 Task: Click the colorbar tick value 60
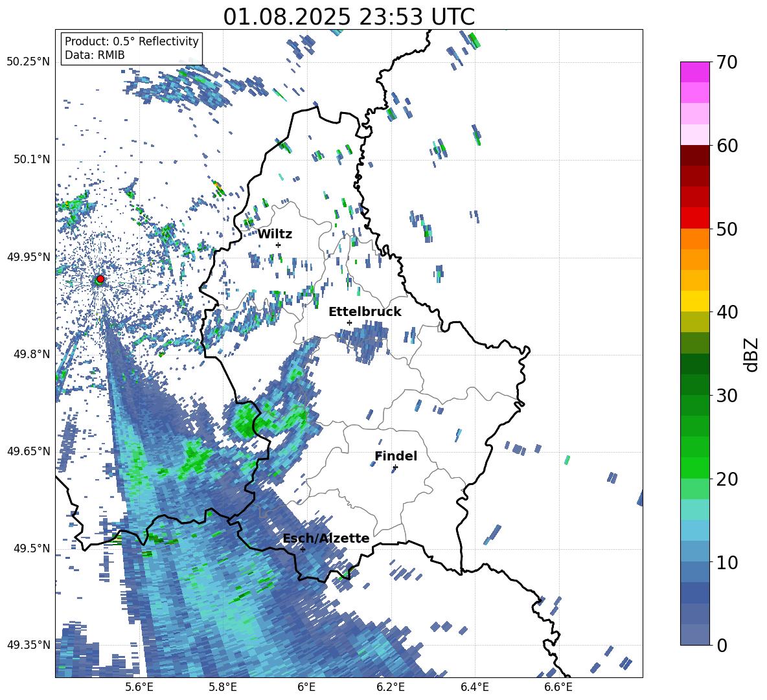click(x=727, y=146)
